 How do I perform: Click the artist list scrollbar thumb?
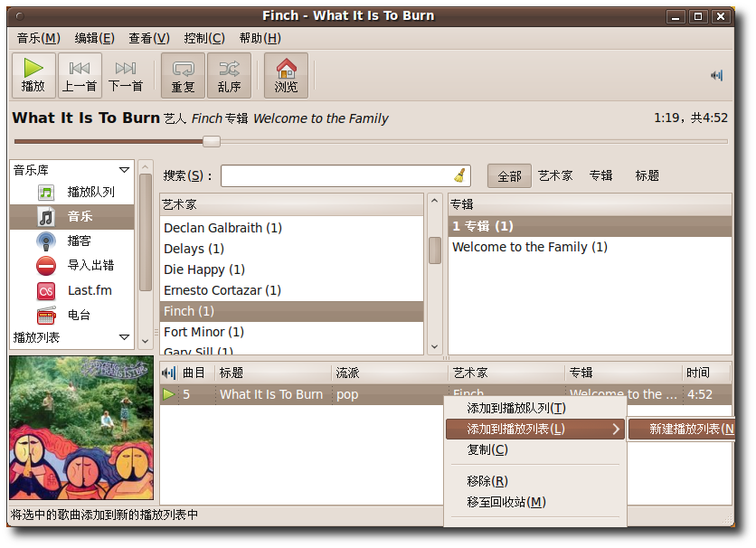[435, 250]
